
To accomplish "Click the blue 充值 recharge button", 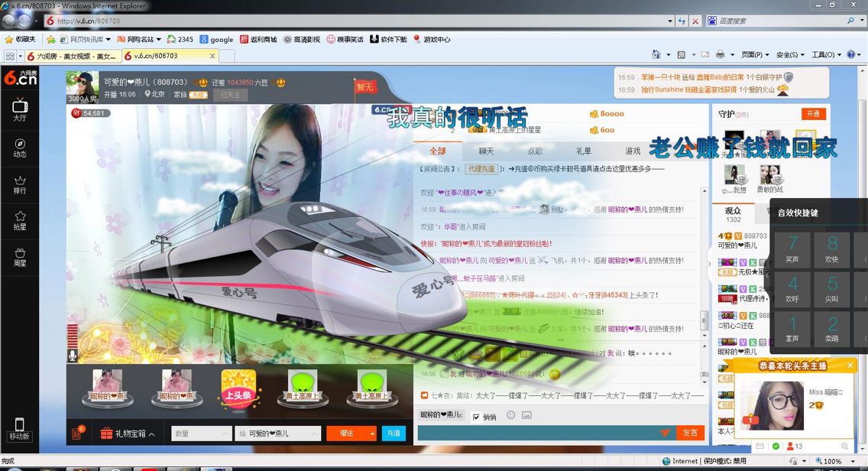I will click(x=394, y=434).
